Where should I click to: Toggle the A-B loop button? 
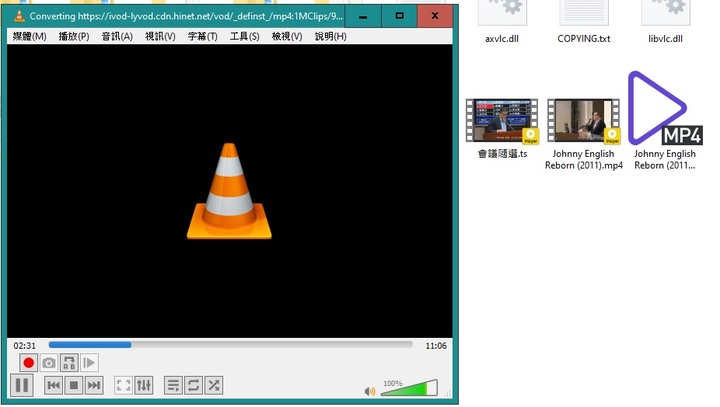[69, 363]
